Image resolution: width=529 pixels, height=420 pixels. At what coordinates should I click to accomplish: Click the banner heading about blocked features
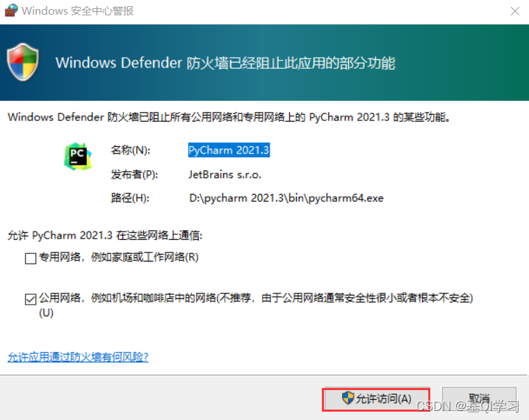coord(225,63)
